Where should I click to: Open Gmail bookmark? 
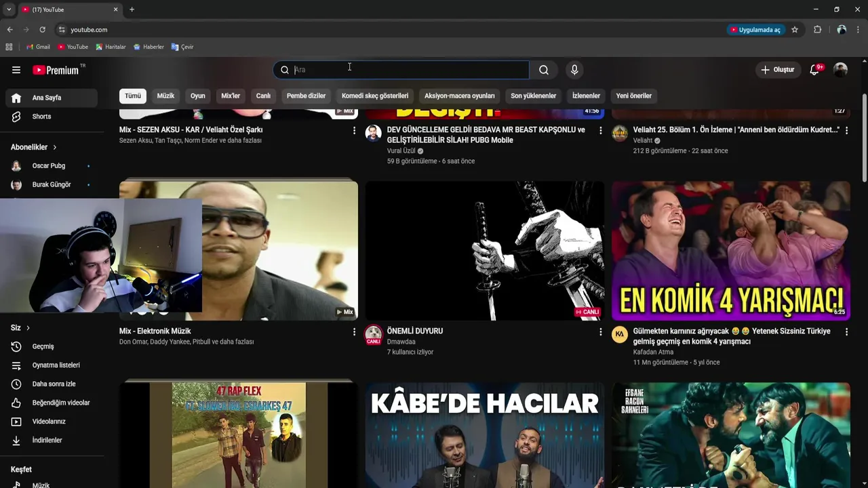click(38, 47)
